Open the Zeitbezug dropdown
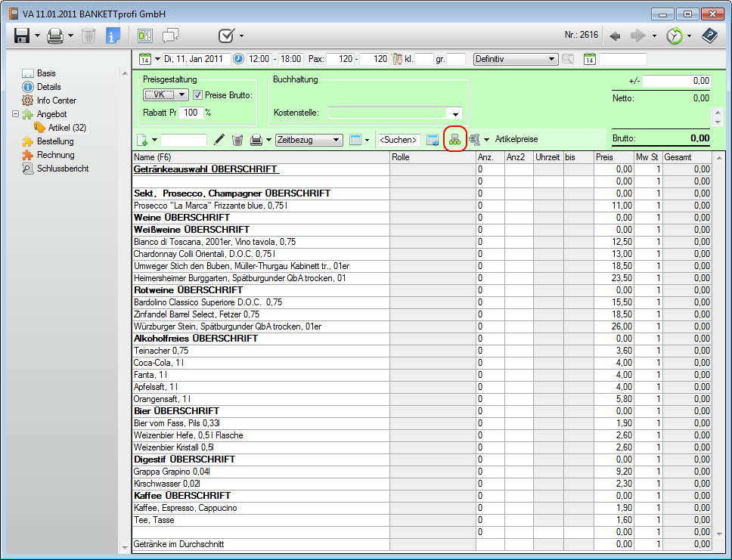The width and height of the screenshot is (732, 560). pyautogui.click(x=336, y=140)
